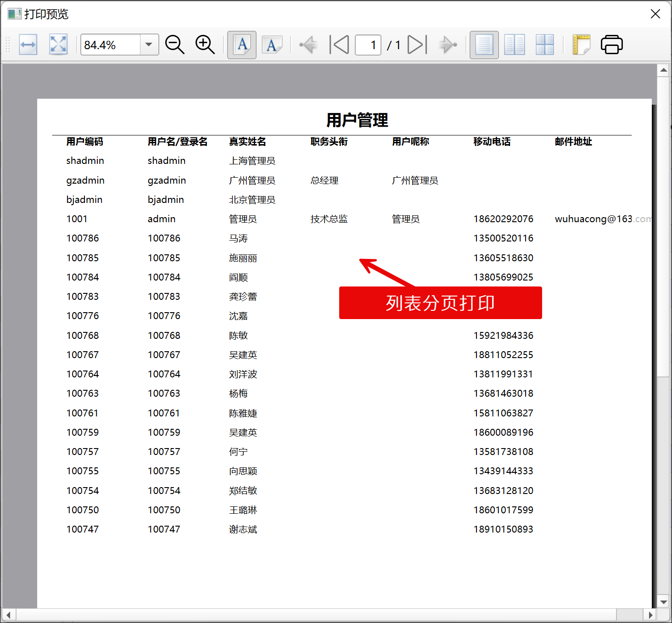Click the gzadmin login name cell
672x623 pixels.
coord(167,180)
